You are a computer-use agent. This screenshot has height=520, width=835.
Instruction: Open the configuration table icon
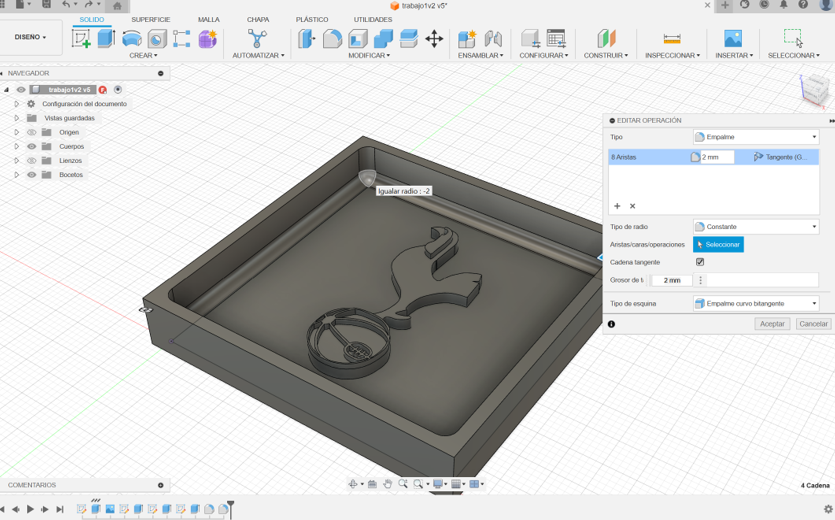[556, 39]
